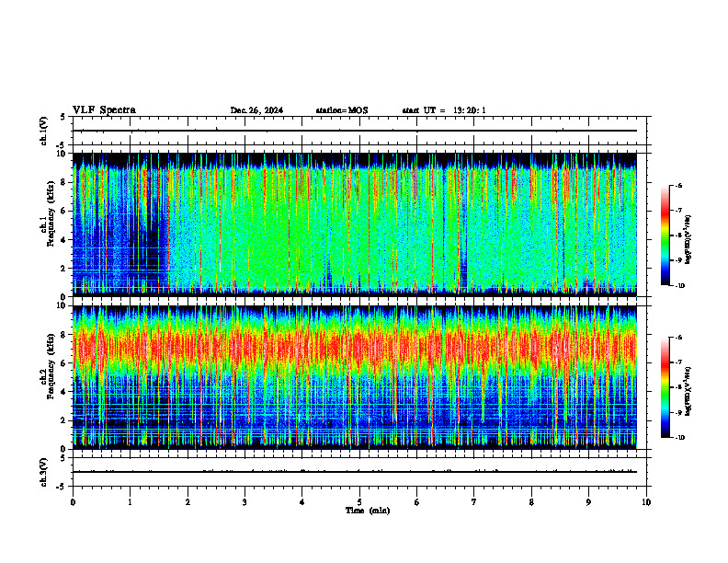Click time axis tick label '2'
The image size is (728, 563).
click(x=188, y=502)
